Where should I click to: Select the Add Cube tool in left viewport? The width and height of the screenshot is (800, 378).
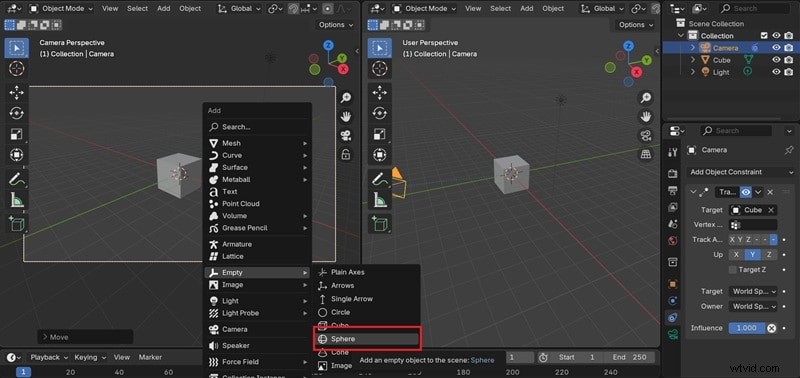coord(17,223)
